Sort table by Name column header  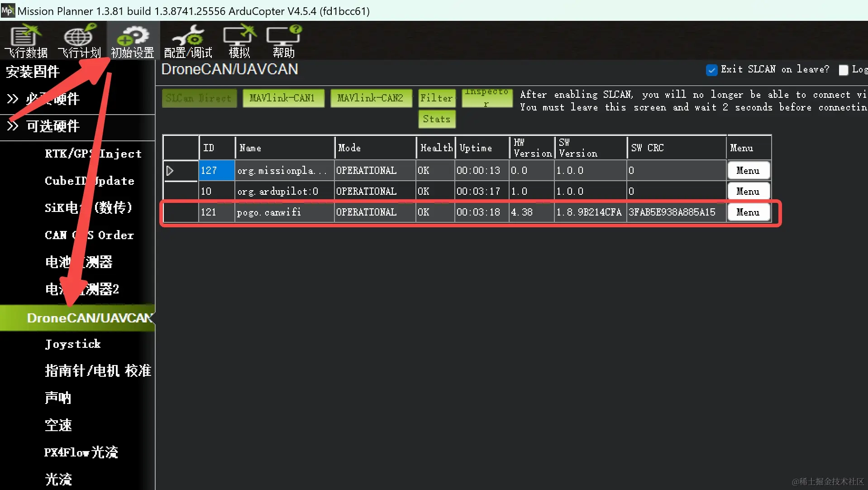[x=285, y=148]
